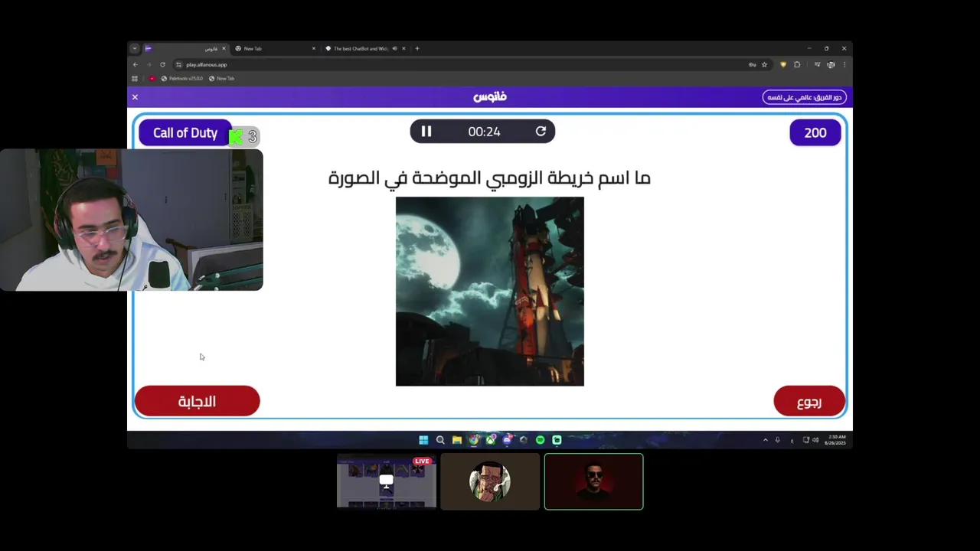The image size is (980, 551).
Task: Open the grey taskbar app next to Discord
Action: pos(524,439)
